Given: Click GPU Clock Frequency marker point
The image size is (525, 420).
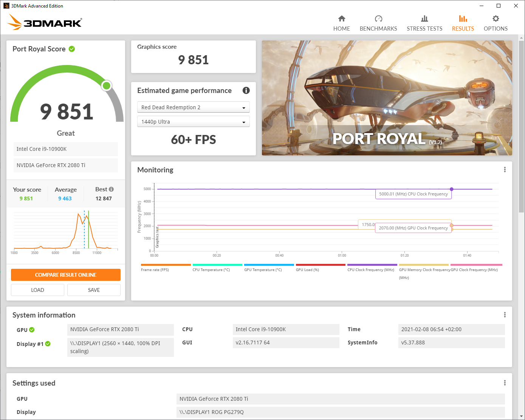Looking at the screenshot, I should click(451, 225).
